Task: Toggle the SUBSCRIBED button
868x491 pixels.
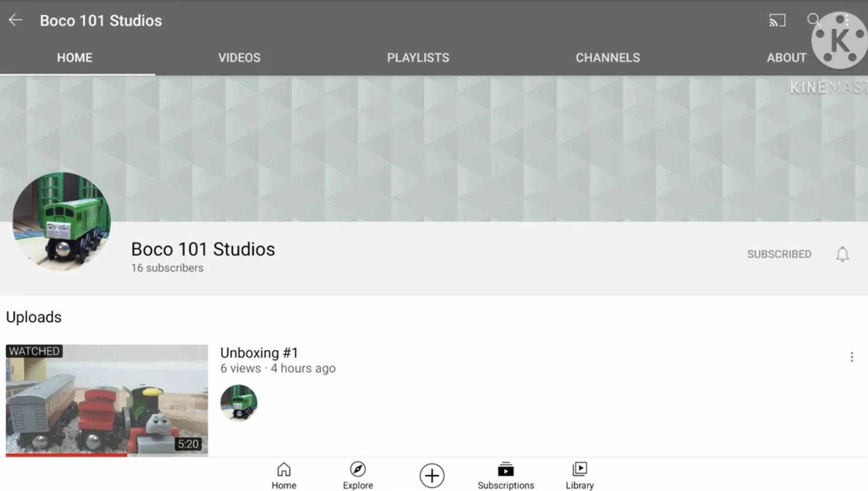Action: tap(779, 254)
